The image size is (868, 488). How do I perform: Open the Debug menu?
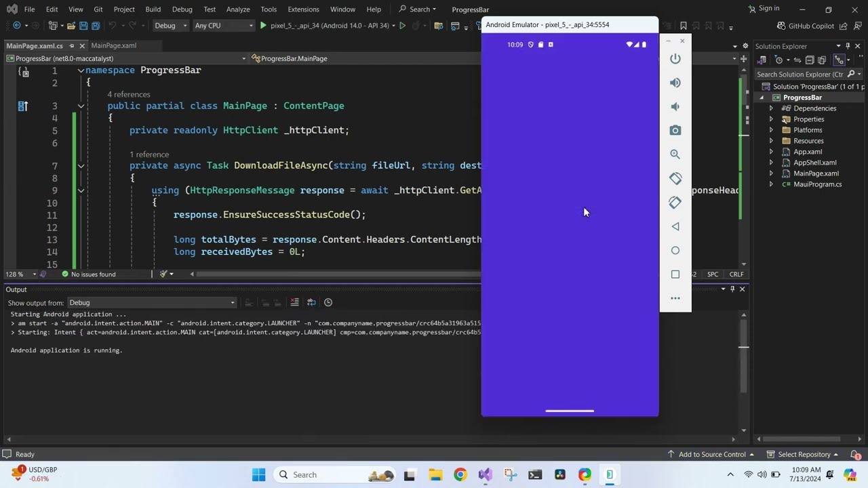click(182, 9)
